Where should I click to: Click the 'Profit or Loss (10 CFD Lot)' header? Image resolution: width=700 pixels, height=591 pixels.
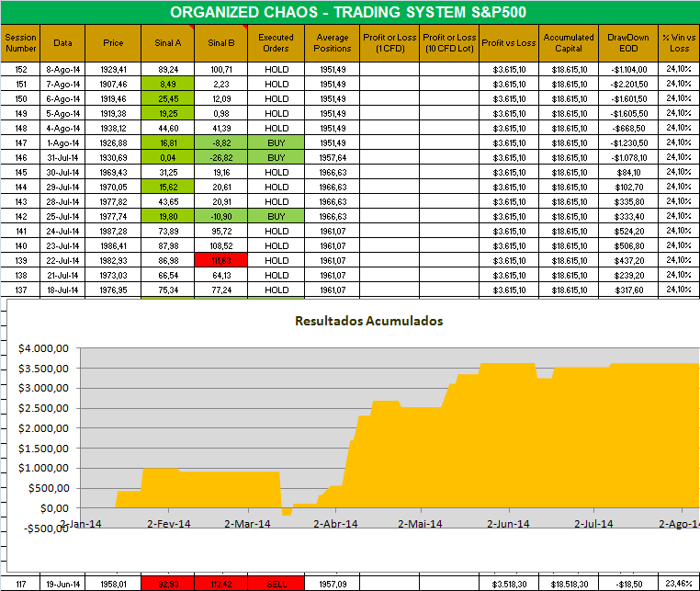point(449,43)
